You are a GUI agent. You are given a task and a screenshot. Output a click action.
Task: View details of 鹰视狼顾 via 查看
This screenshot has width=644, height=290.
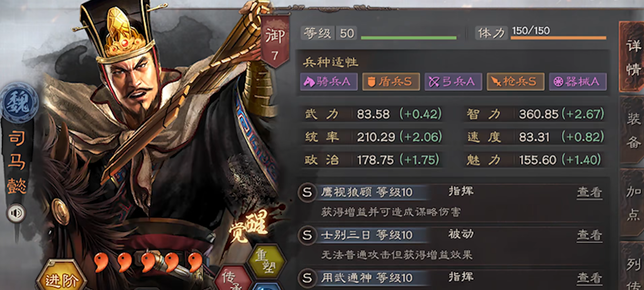point(589,192)
